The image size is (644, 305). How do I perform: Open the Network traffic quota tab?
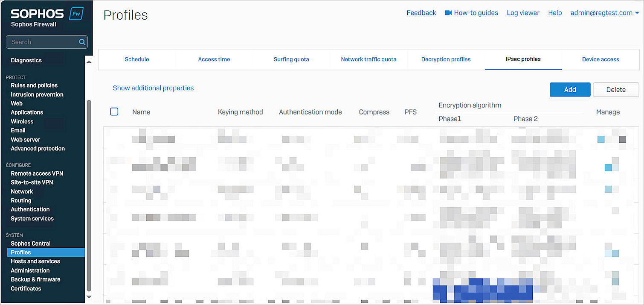tap(368, 59)
